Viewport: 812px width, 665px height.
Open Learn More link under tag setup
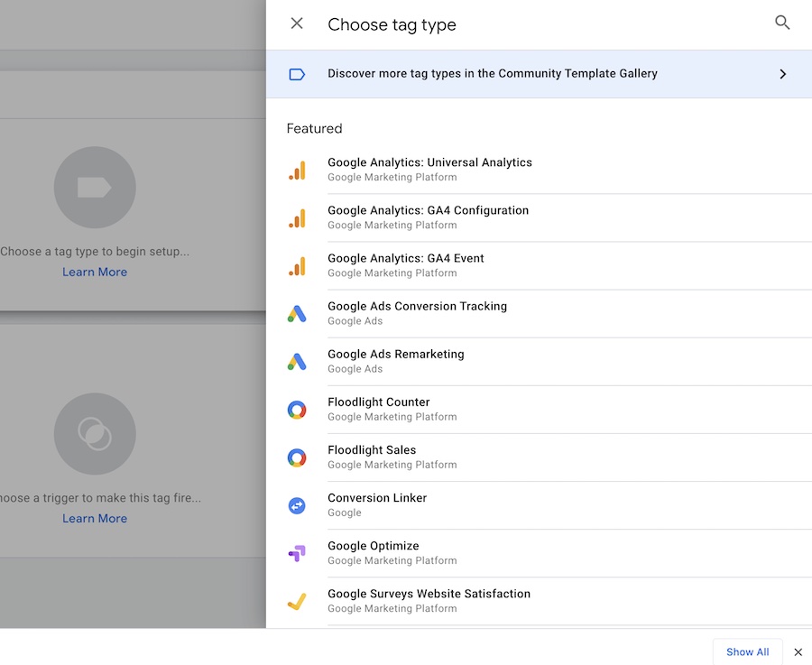(x=95, y=272)
